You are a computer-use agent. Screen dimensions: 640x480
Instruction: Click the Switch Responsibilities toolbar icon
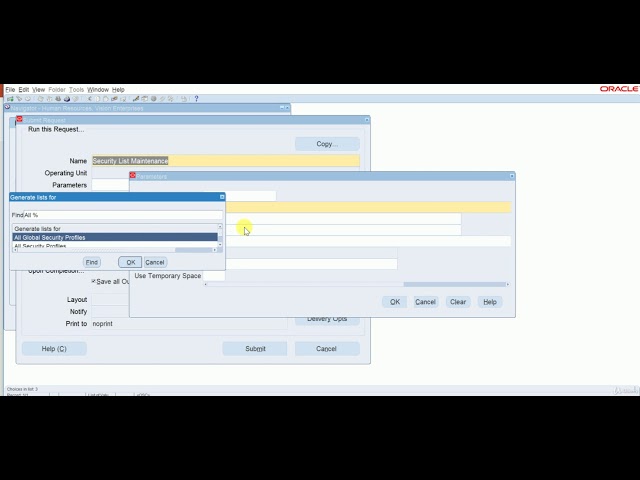pyautogui.click(x=58, y=99)
